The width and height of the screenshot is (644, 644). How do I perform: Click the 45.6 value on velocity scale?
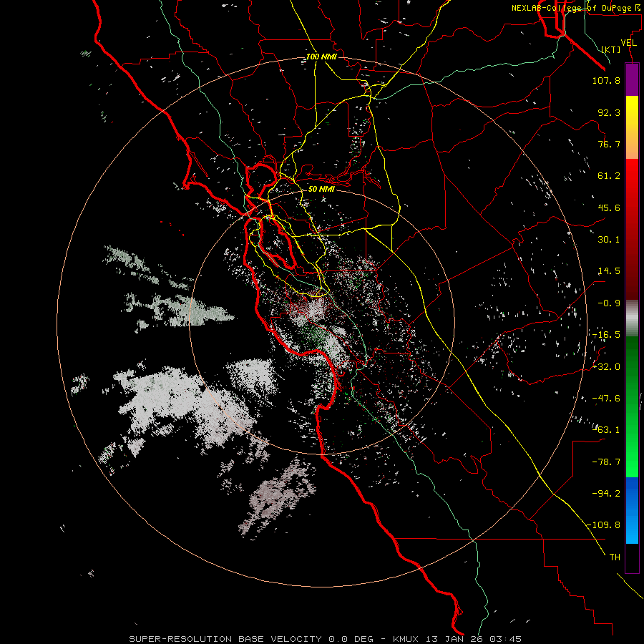[609, 208]
